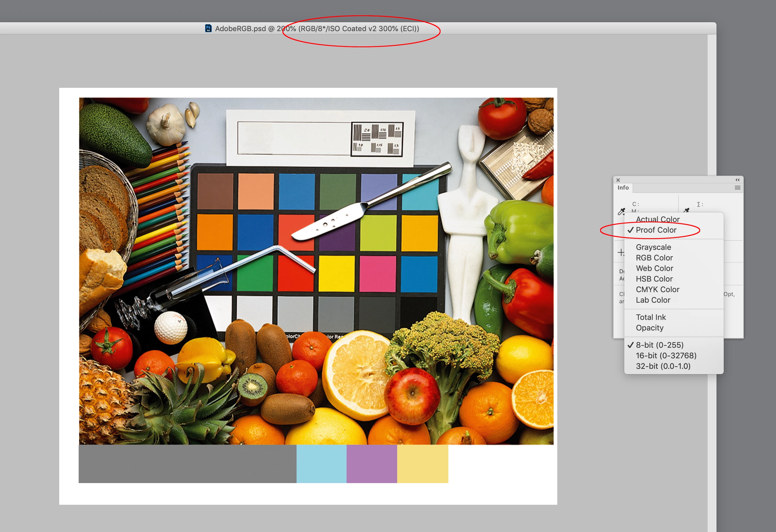Close the floating Info panel
The height and width of the screenshot is (532, 776).
coord(618,180)
